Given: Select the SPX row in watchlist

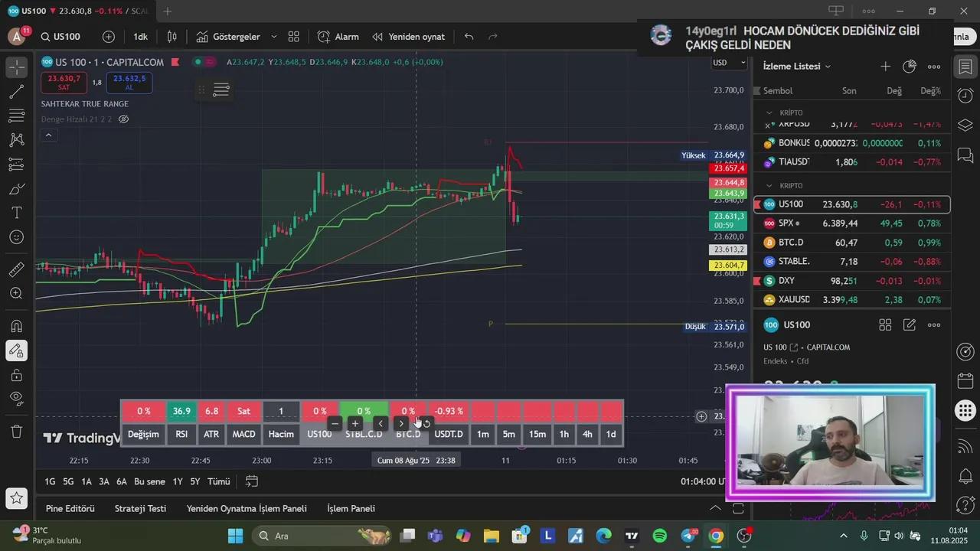Looking at the screenshot, I should pyautogui.click(x=851, y=223).
